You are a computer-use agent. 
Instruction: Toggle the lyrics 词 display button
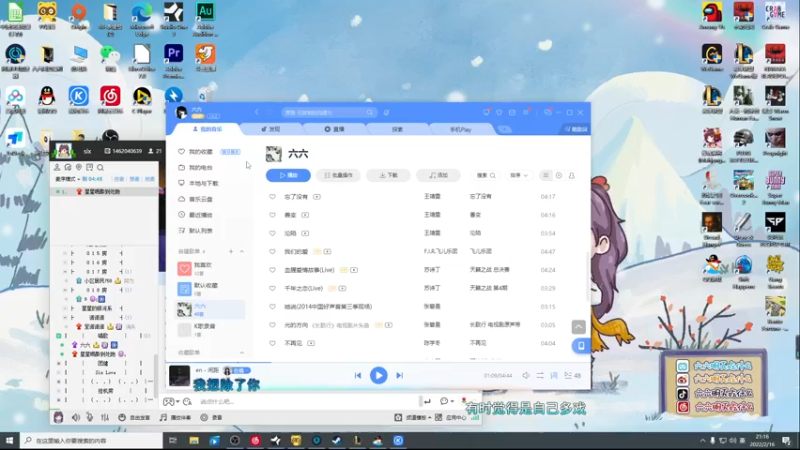tap(554, 376)
